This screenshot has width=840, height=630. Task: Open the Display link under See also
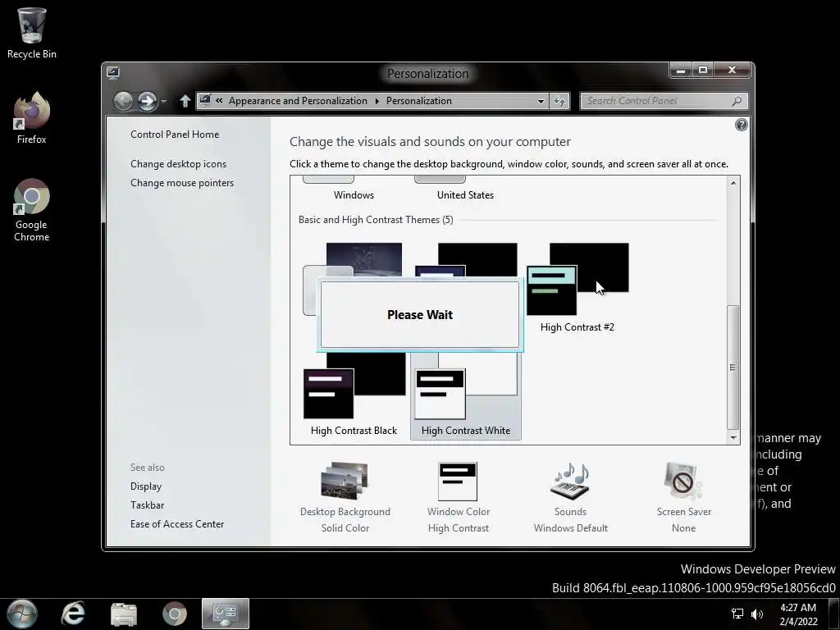[146, 486]
